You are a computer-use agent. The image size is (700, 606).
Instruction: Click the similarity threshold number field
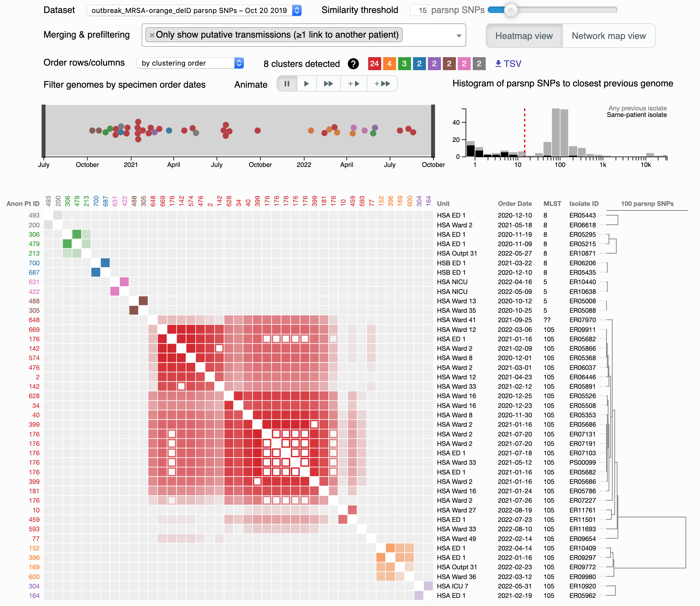(x=419, y=10)
